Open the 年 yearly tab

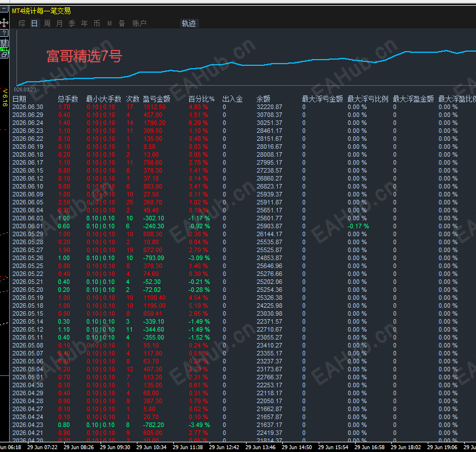(85, 23)
